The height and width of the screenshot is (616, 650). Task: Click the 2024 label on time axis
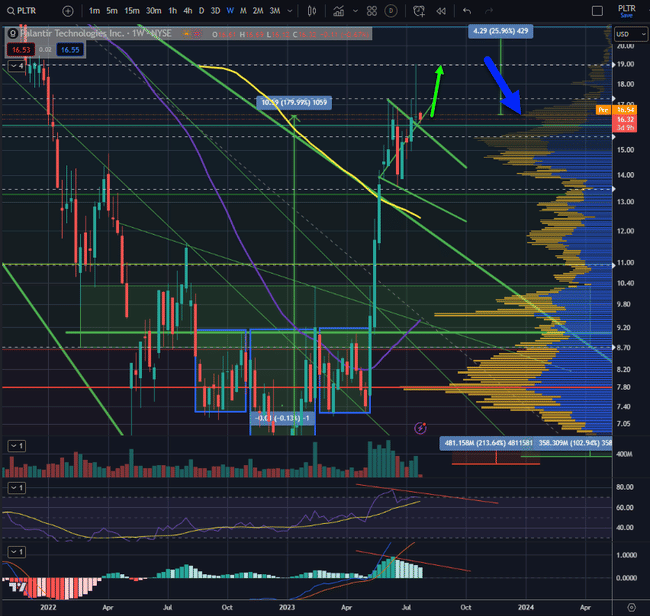[x=526, y=606]
